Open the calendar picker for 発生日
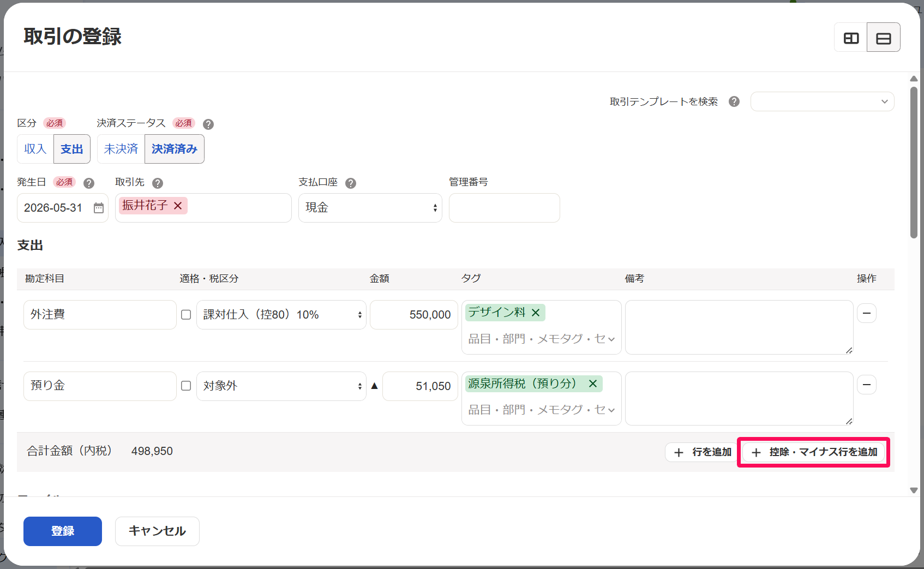Screen dimensions: 924x569 (x=99, y=208)
